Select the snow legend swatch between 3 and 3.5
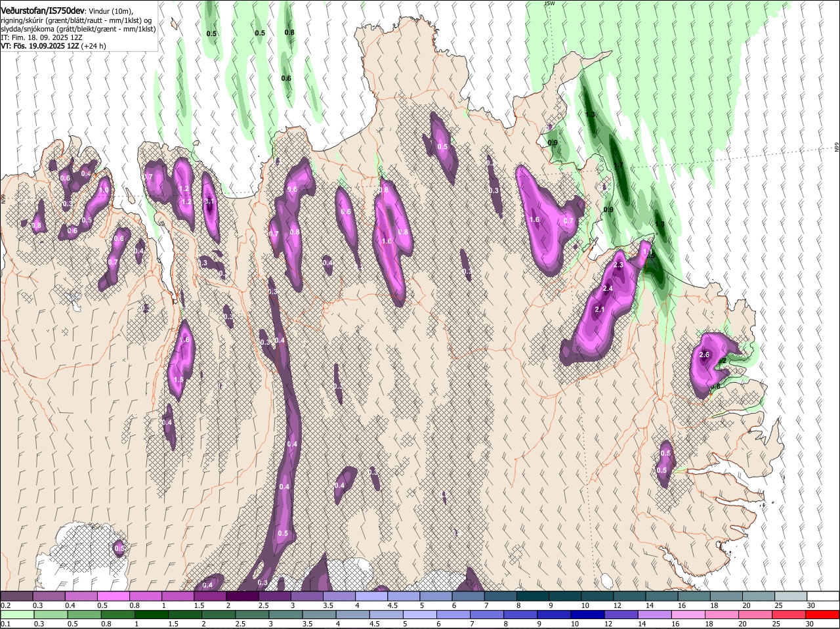The width and height of the screenshot is (840, 629). click(307, 596)
